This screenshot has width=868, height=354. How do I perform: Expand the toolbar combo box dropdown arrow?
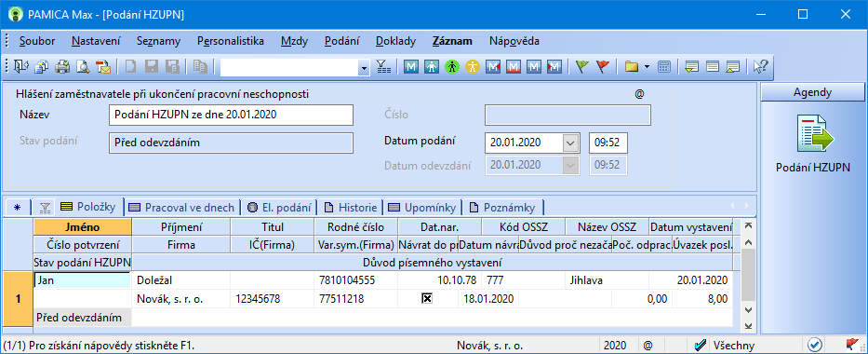(x=364, y=68)
